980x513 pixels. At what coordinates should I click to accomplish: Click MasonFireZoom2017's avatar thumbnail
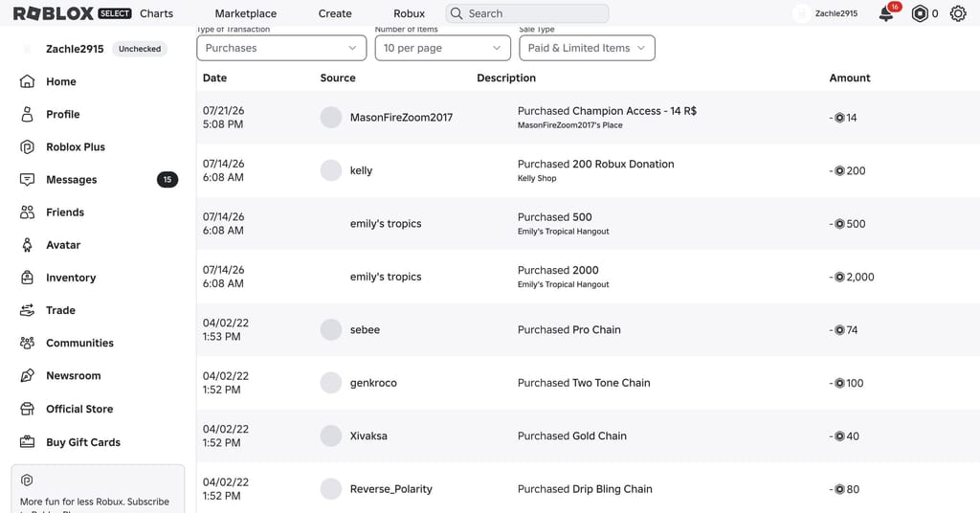point(331,117)
